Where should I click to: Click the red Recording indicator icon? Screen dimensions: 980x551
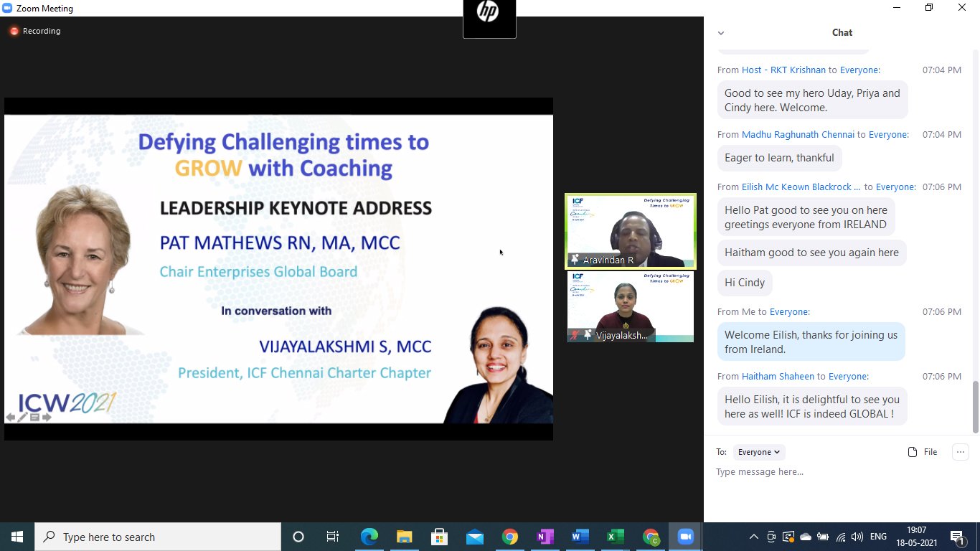(14, 32)
